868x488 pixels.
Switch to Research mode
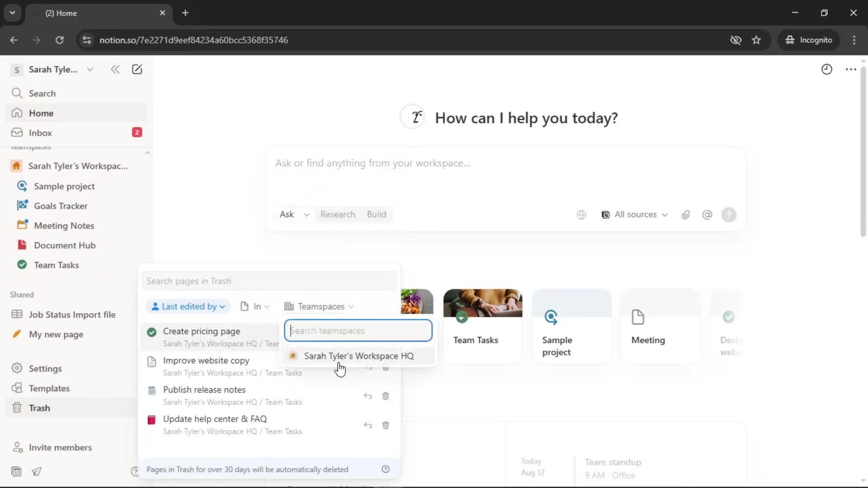(x=338, y=215)
